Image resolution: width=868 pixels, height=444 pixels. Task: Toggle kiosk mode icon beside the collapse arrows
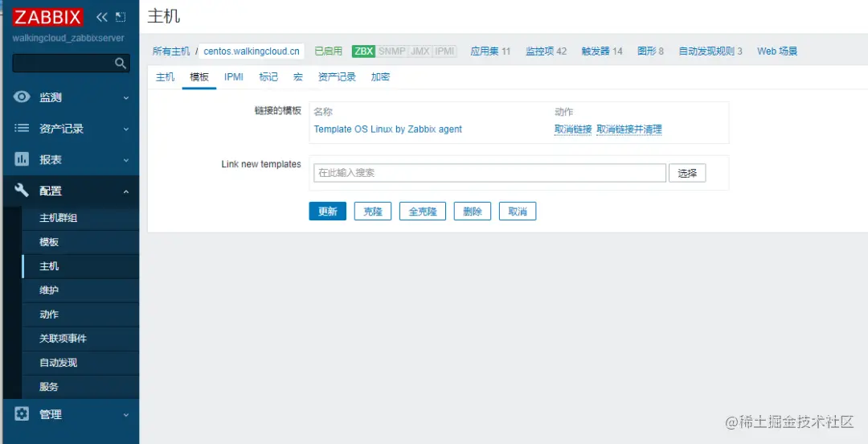coord(120,17)
